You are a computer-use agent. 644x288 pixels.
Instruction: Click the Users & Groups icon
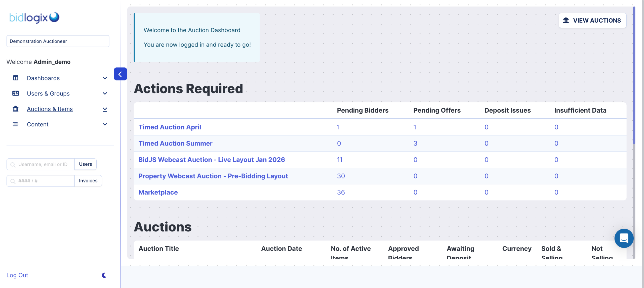[16, 93]
